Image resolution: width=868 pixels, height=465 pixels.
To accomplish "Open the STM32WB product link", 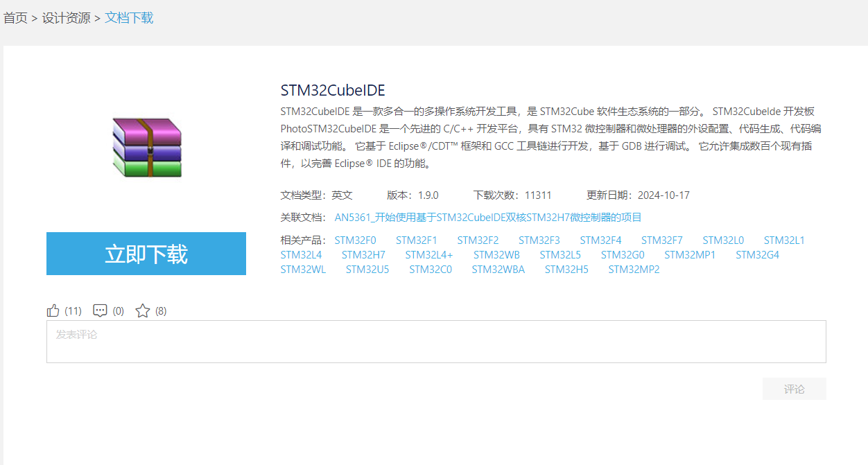I will coord(496,255).
